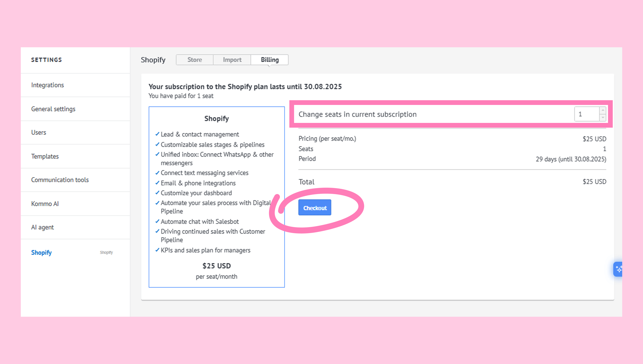Switch to the Store tab

point(195,60)
